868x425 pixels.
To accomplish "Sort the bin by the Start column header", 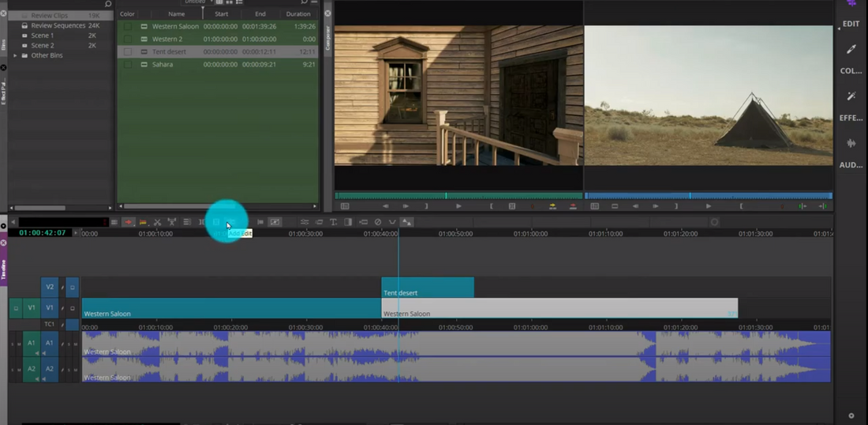I will pos(222,14).
